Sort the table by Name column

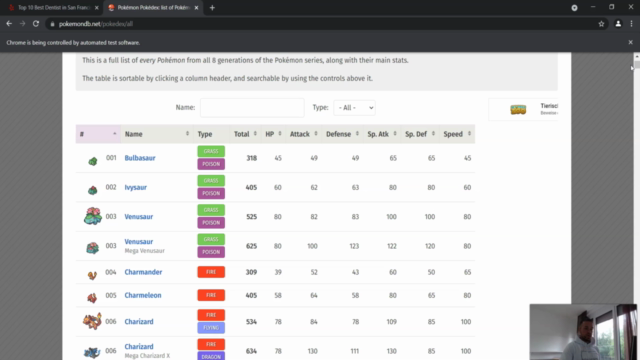(x=157, y=134)
